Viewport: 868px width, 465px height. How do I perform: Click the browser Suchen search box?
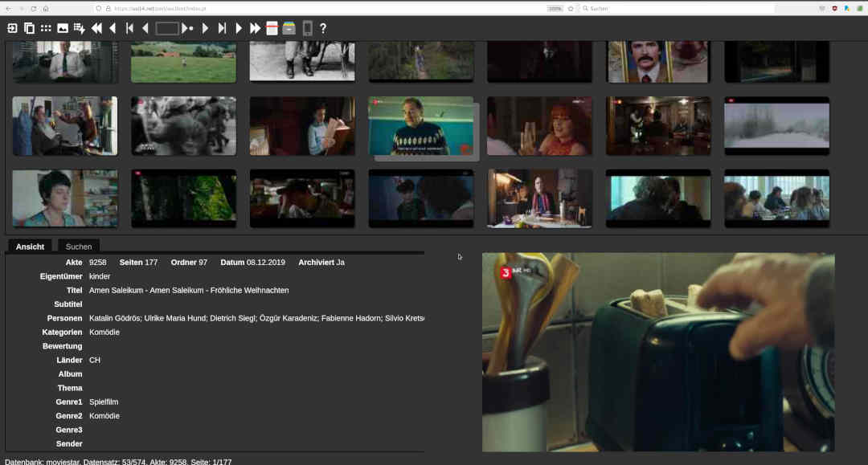[x=678, y=9]
